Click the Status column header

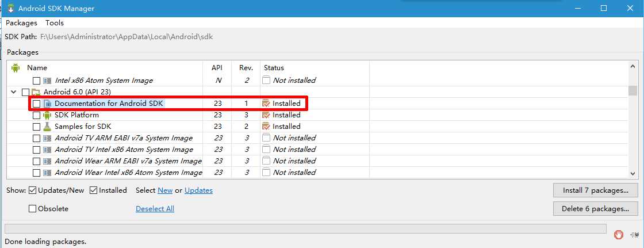[274, 68]
